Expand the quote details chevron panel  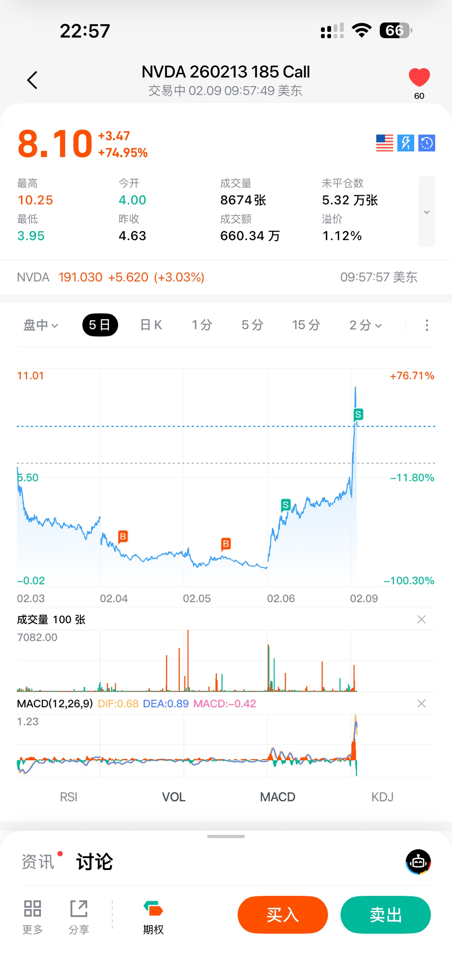[x=426, y=211]
